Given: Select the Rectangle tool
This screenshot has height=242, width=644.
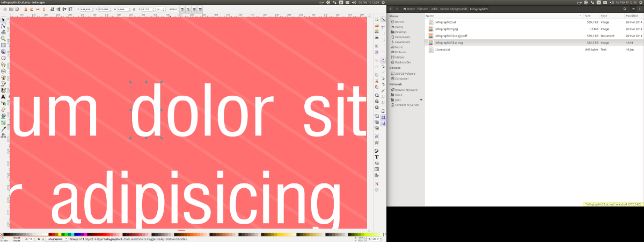Looking at the screenshot, I should (3, 45).
